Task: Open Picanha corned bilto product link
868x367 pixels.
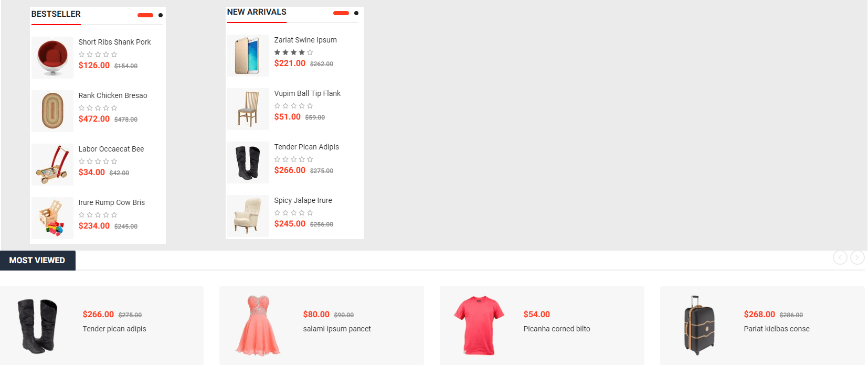Action: point(556,329)
